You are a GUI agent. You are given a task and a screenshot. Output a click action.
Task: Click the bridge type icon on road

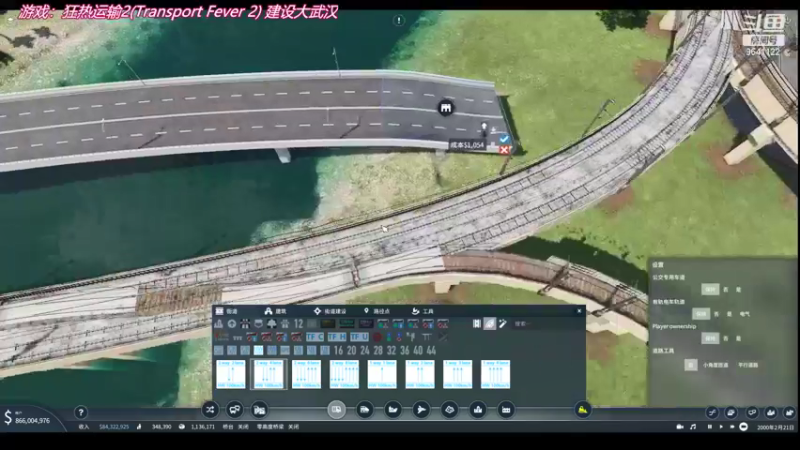pos(446,108)
